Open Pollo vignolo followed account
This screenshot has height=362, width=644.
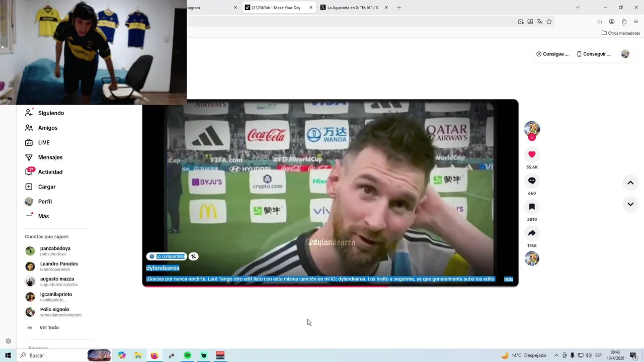[54, 312]
